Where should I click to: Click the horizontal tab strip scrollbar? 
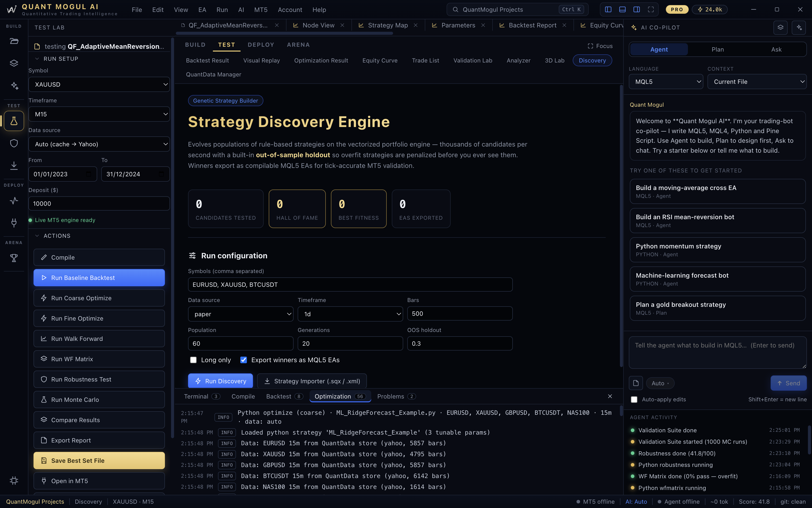click(x=284, y=33)
